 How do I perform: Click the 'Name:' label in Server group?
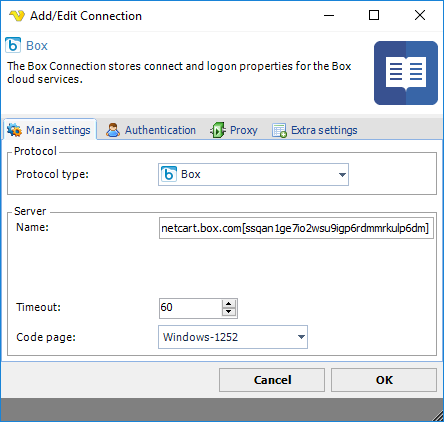[x=32, y=227]
